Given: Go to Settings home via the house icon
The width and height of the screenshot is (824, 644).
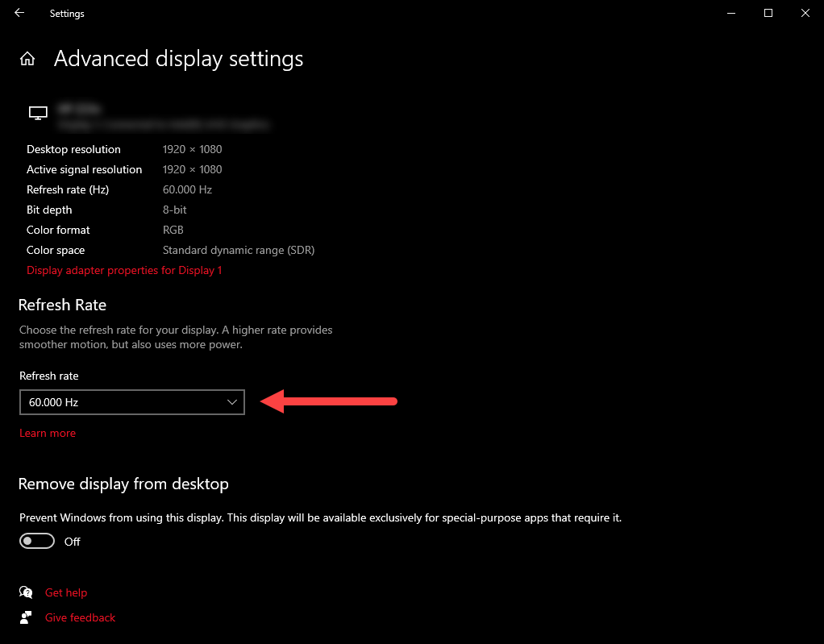Looking at the screenshot, I should (27, 59).
